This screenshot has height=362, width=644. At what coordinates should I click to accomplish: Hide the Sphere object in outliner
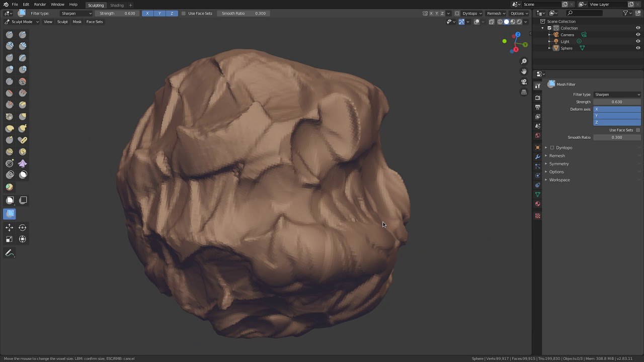click(x=638, y=48)
